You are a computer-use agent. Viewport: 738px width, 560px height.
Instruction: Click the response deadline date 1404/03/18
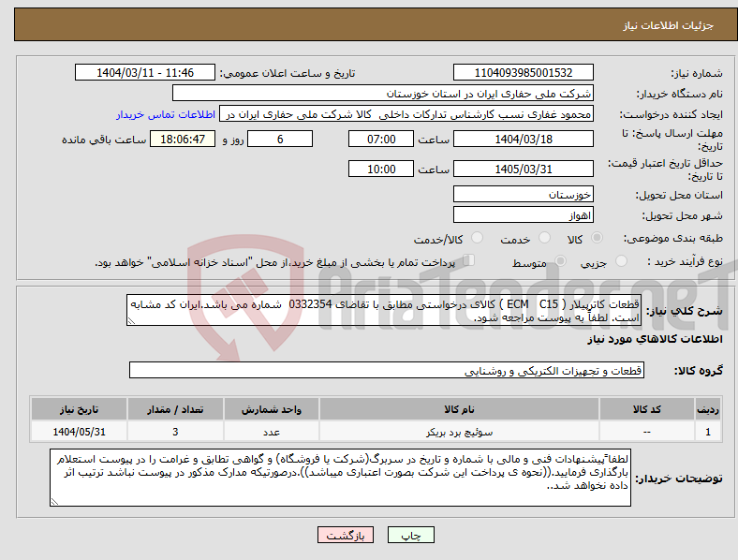point(524,140)
